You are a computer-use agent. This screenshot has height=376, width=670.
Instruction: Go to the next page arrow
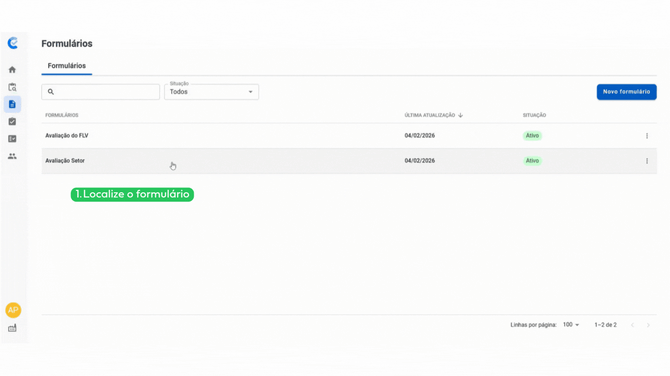[648, 325]
